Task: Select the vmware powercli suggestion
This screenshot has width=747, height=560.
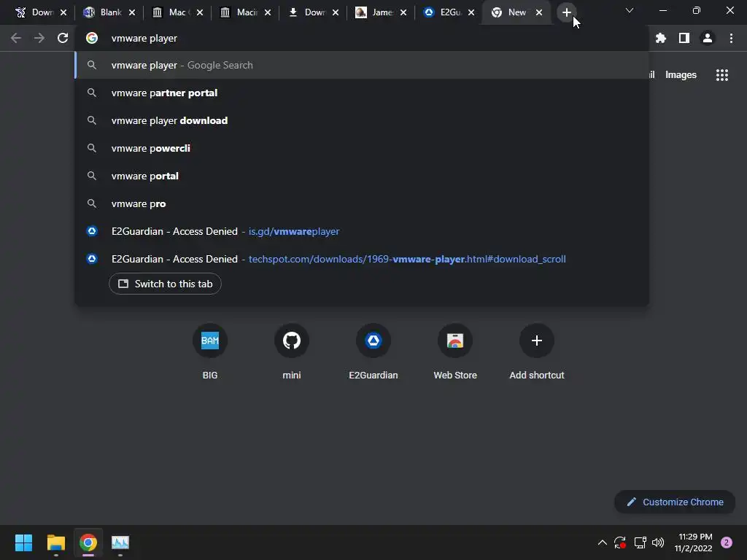Action: (x=362, y=148)
